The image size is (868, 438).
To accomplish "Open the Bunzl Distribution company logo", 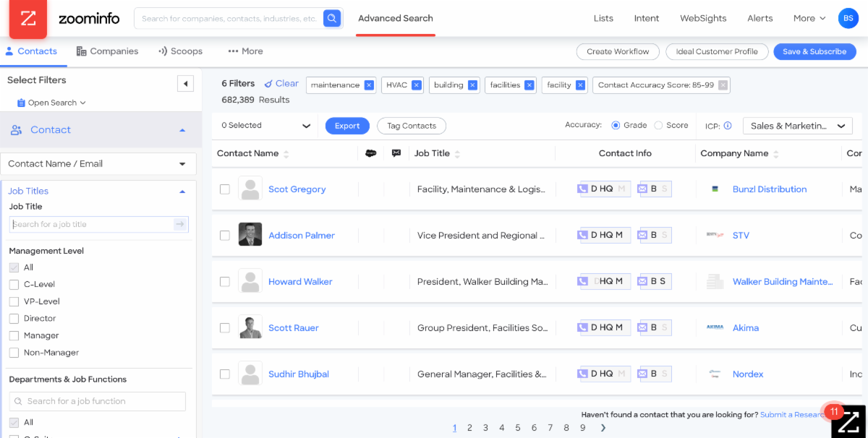I will 715,189.
